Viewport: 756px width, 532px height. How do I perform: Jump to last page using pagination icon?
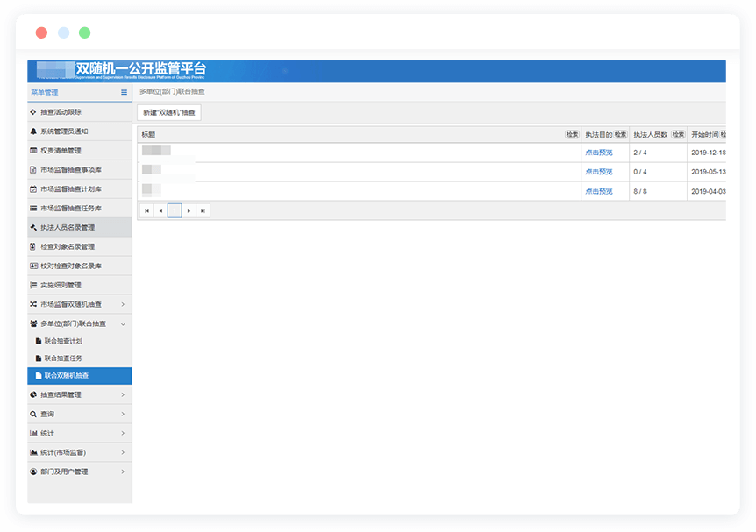point(203,211)
